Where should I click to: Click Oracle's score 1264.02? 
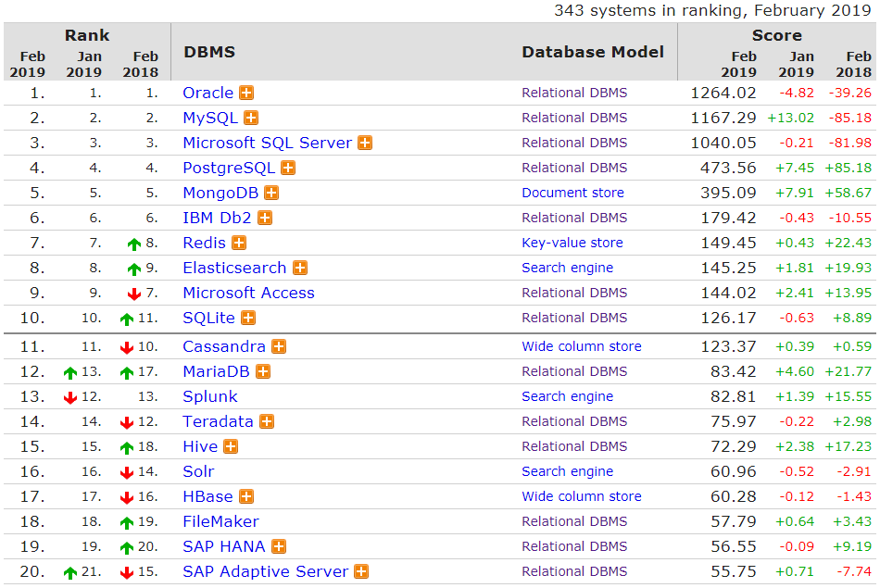click(x=723, y=93)
